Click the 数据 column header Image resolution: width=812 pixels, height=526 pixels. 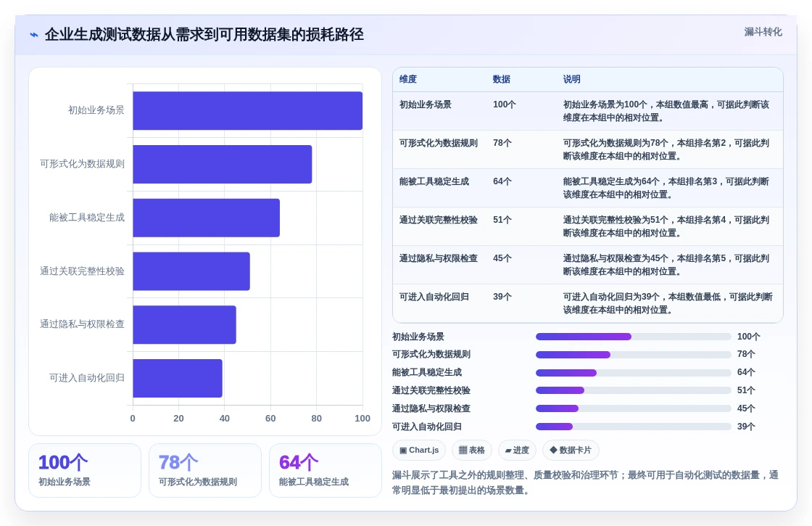[501, 79]
